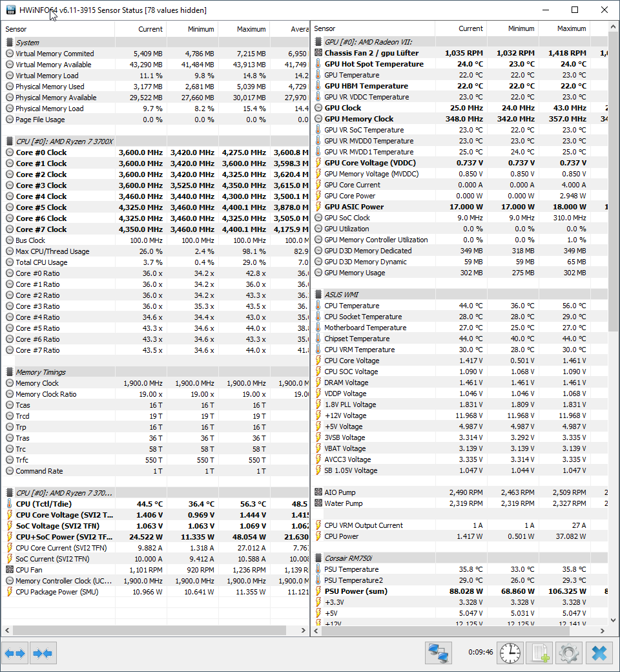Click the left panel Current column header
Viewport: 620px width, 672px height.
(x=141, y=29)
